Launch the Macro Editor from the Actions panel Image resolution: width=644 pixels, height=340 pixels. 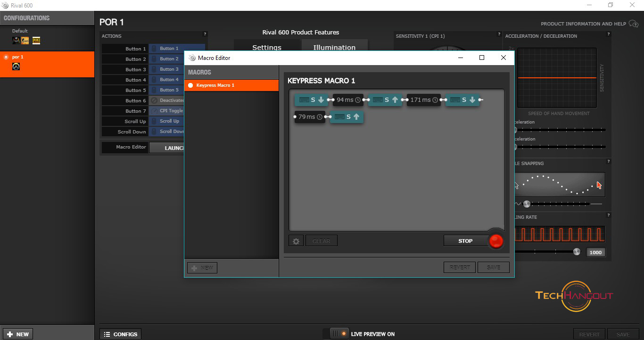coord(167,148)
